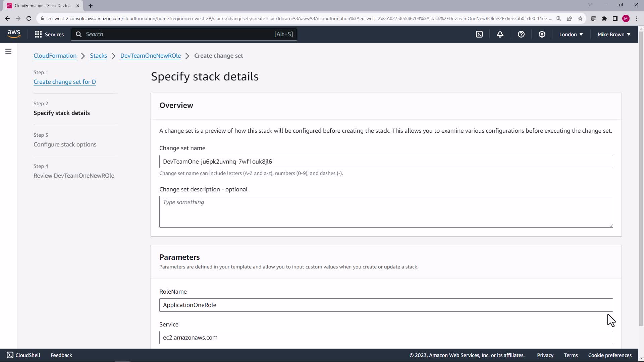Open the help question mark icon
Viewport: 644px width, 362px height.
[x=521, y=34]
